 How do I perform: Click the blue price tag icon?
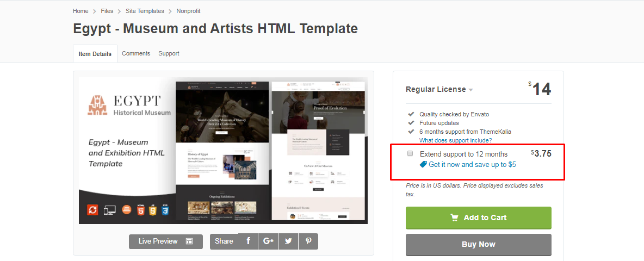click(423, 165)
